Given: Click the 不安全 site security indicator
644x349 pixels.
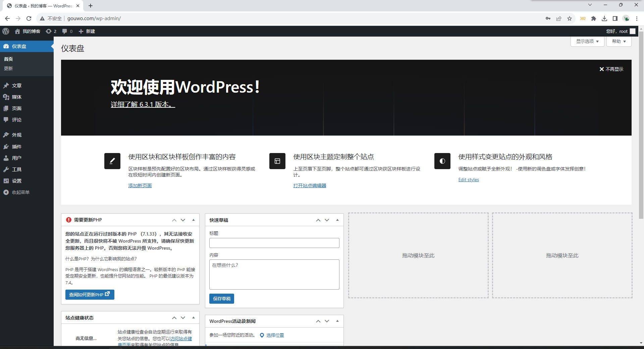Looking at the screenshot, I should 51,18.
